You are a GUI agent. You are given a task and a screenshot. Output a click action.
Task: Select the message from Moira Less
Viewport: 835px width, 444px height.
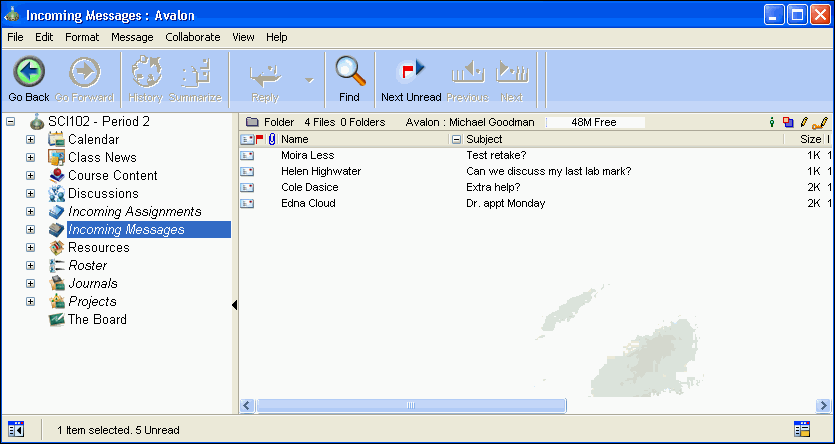307,156
